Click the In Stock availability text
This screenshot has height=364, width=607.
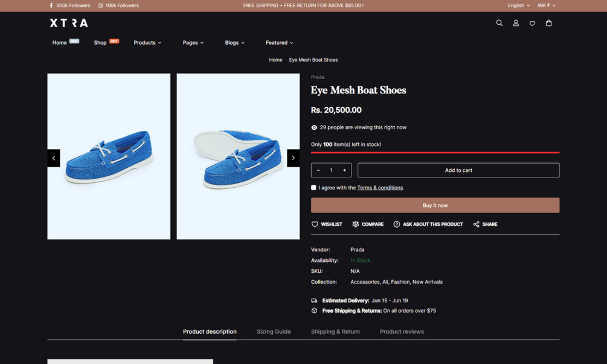[361, 261]
